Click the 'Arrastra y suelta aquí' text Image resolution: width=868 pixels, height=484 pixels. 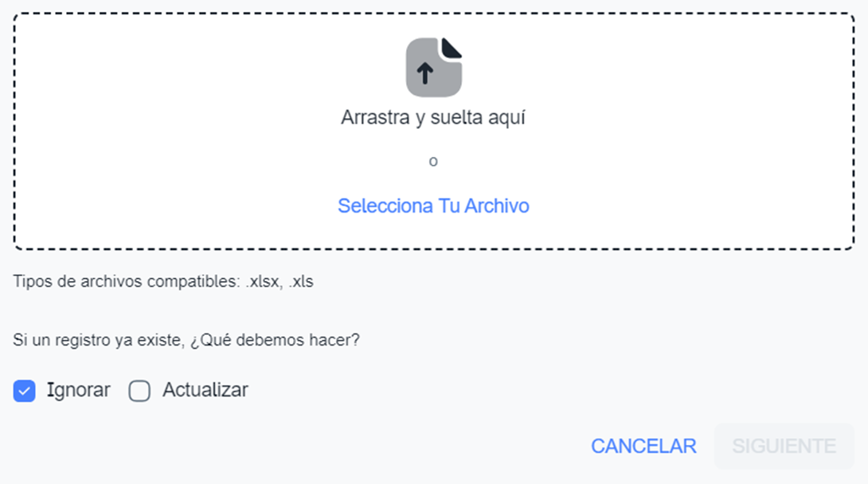pyautogui.click(x=433, y=118)
